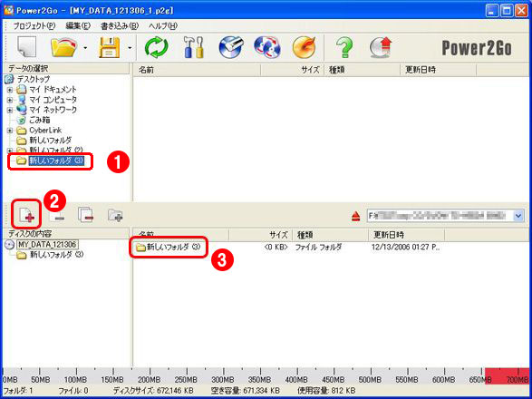Sort upper list by サイズ column
Screen dimensions: 532x399
click(x=292, y=70)
